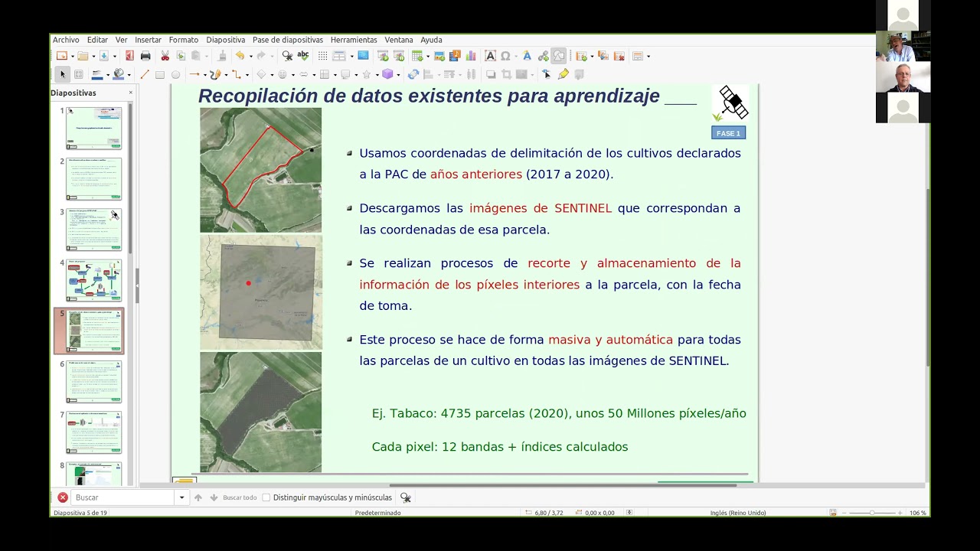Undo the last action

pyautogui.click(x=240, y=56)
